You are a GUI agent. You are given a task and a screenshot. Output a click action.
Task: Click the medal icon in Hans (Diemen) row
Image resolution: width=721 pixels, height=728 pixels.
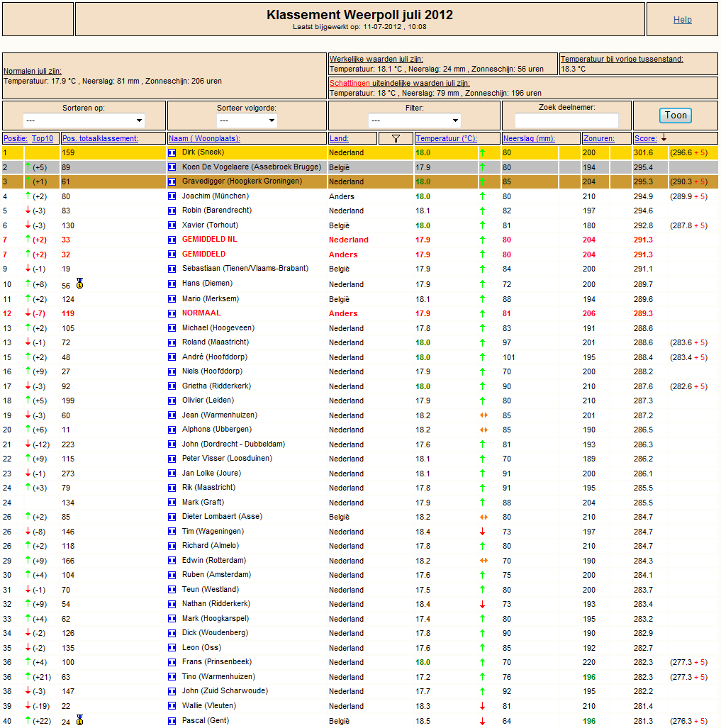pos(80,284)
